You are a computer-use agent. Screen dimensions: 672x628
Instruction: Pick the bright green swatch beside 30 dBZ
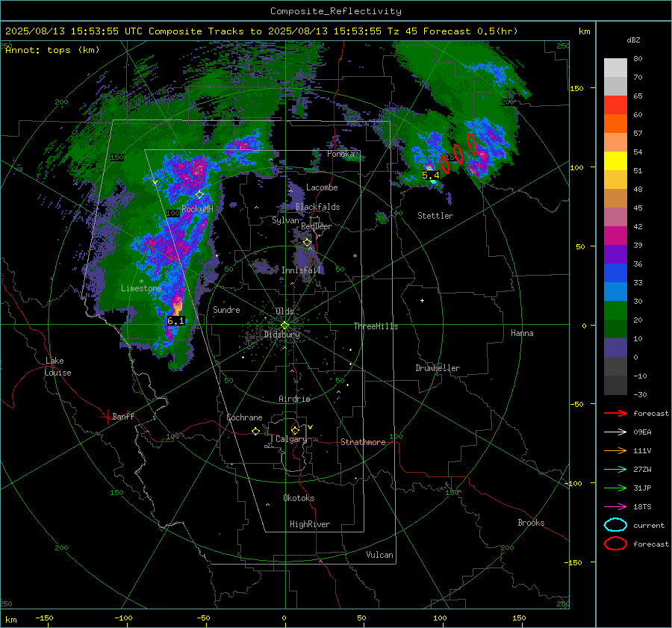click(x=615, y=311)
